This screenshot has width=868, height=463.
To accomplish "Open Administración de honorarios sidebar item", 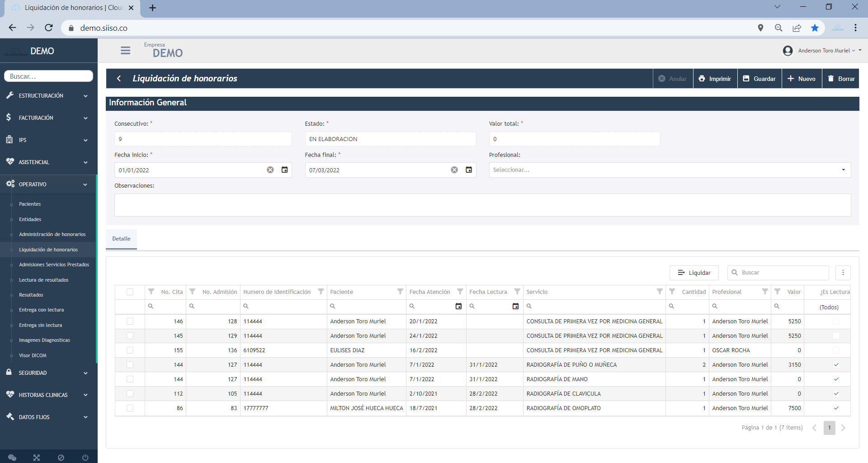I will (x=52, y=234).
